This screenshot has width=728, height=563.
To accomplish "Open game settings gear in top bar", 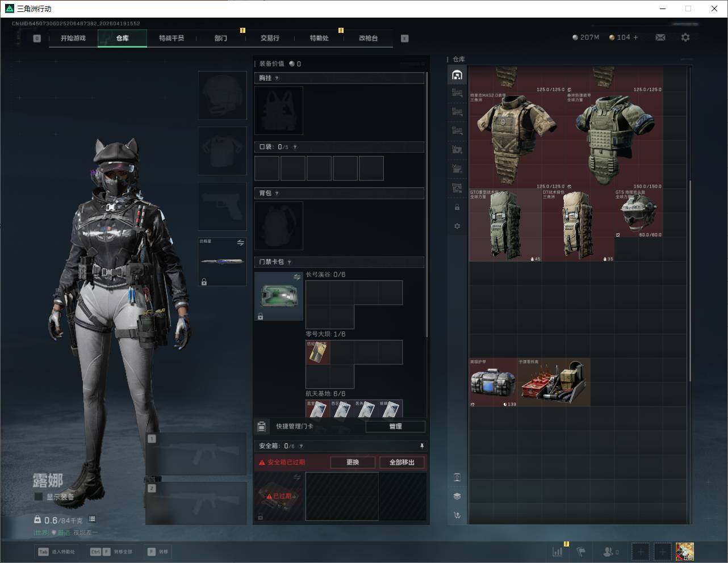I will point(685,37).
